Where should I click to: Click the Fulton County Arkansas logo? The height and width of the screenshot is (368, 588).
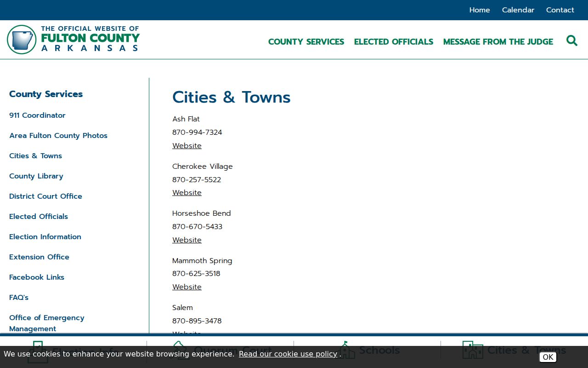tap(73, 39)
